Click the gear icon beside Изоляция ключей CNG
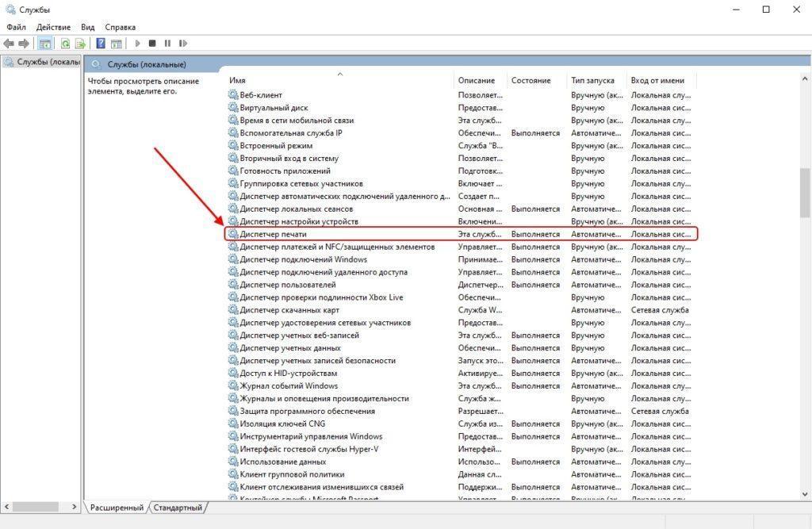812x529 pixels. [233, 424]
